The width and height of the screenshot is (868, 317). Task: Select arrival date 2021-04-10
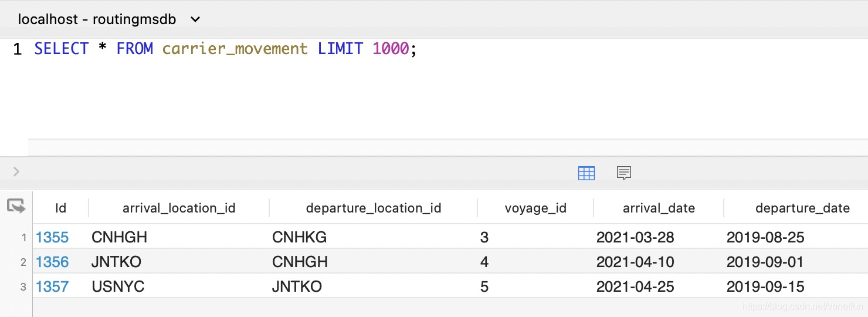(x=635, y=262)
